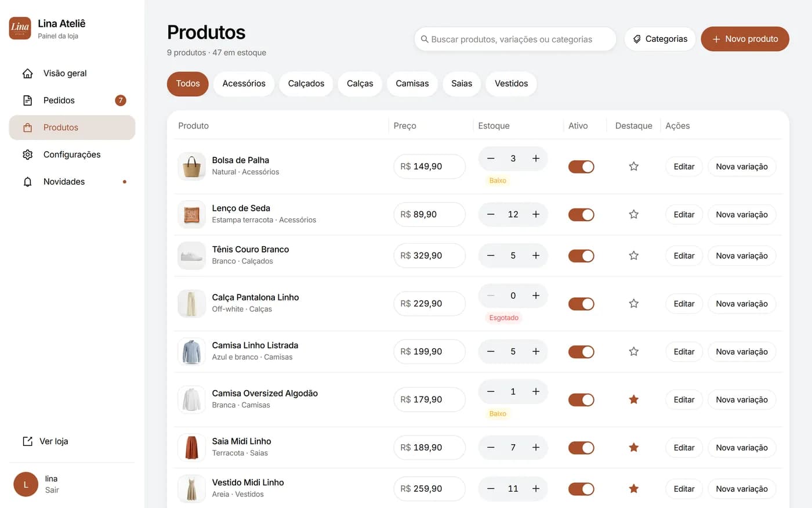Click the Pedidos document icon
The image size is (812, 508).
click(x=27, y=100)
